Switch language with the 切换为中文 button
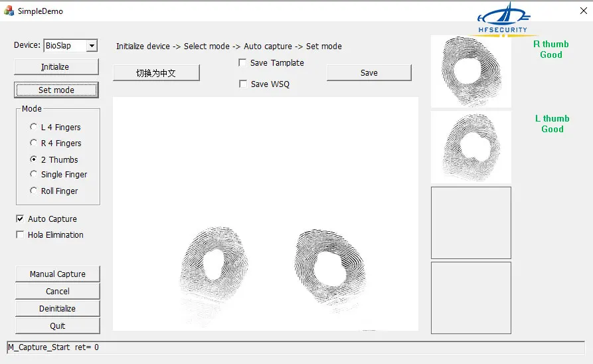 (x=156, y=73)
